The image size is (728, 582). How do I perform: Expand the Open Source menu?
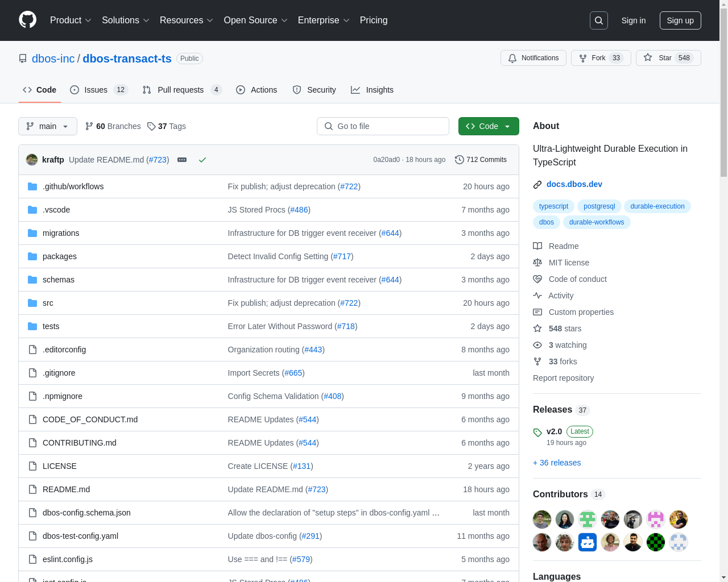click(256, 20)
